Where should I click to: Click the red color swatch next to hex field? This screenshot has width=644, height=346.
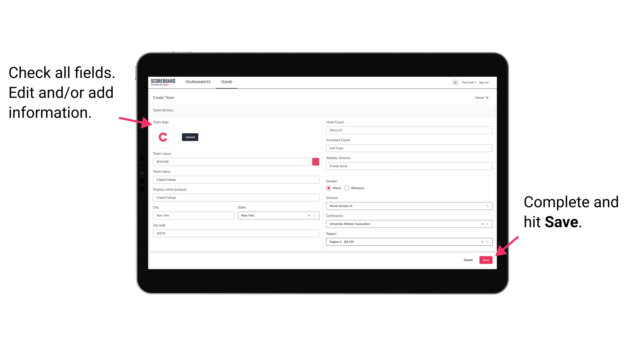pyautogui.click(x=316, y=161)
